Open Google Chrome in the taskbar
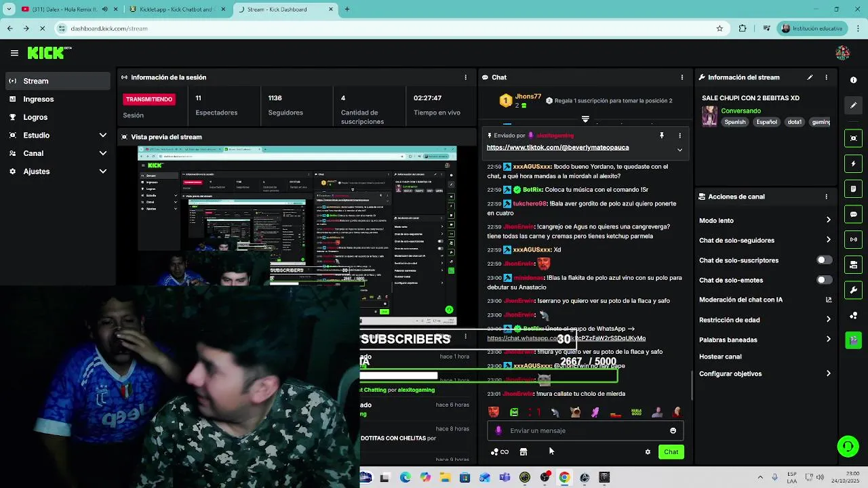This screenshot has height=488, width=868. [564, 477]
